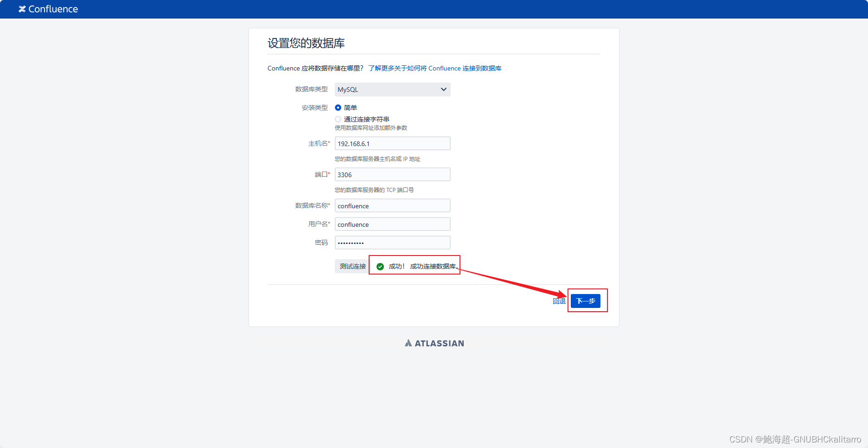Click the 密码 password field
868x448 pixels.
(x=392, y=243)
